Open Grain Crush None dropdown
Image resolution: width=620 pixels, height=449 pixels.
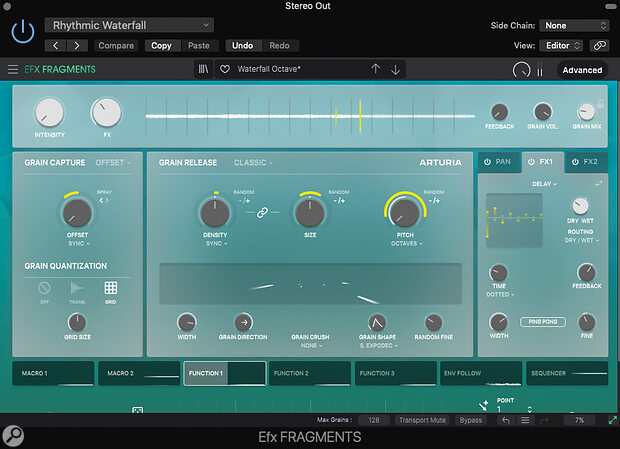(x=311, y=345)
